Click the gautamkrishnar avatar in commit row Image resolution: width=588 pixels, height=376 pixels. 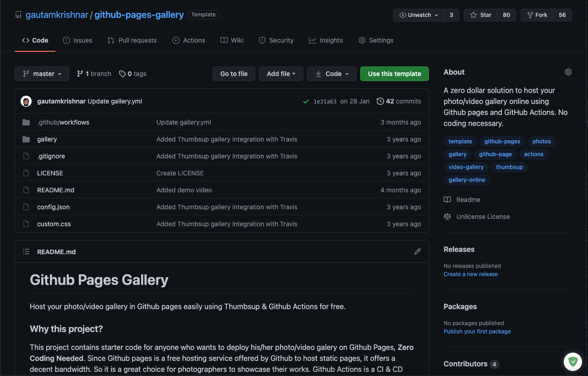click(26, 101)
